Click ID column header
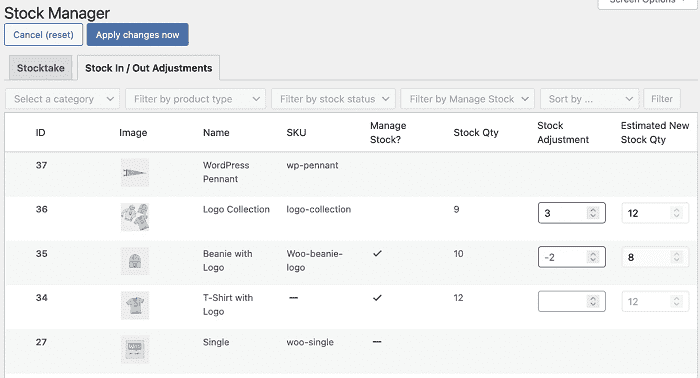 [40, 133]
